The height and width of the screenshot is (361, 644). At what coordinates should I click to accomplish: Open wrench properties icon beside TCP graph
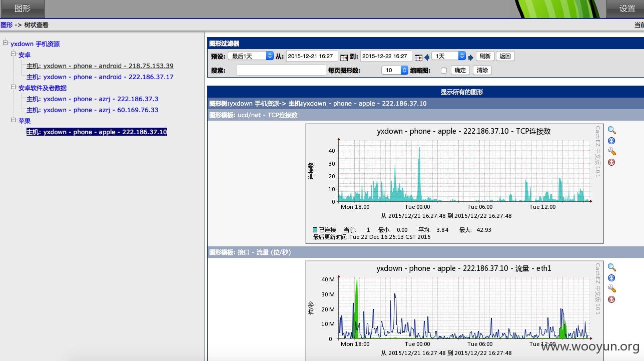611,152
